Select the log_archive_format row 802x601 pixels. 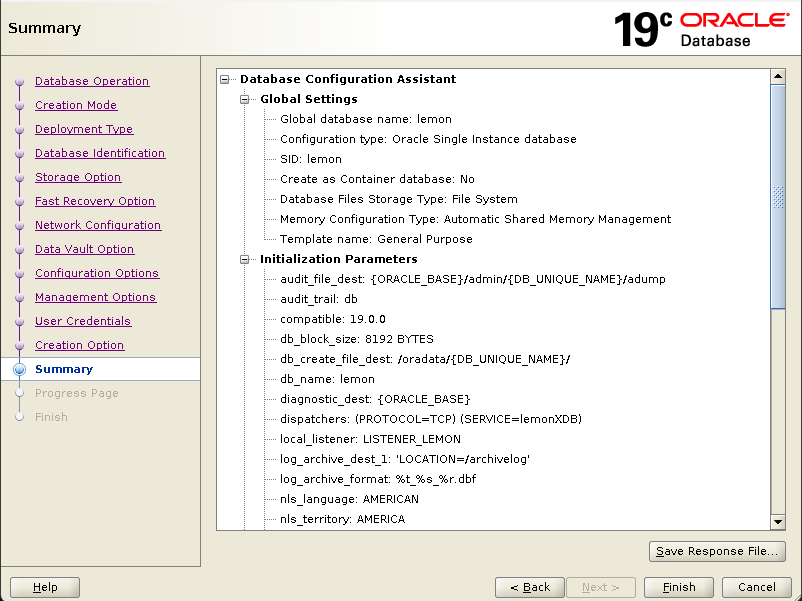pyautogui.click(x=378, y=479)
